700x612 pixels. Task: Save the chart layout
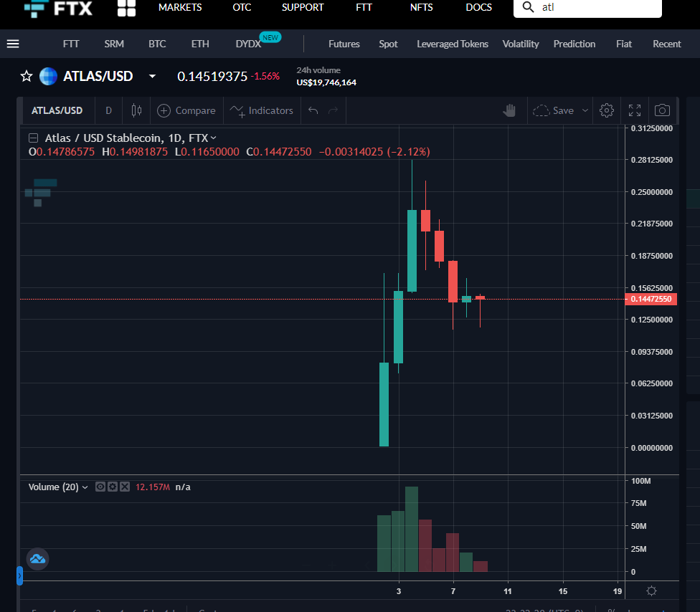pos(554,110)
